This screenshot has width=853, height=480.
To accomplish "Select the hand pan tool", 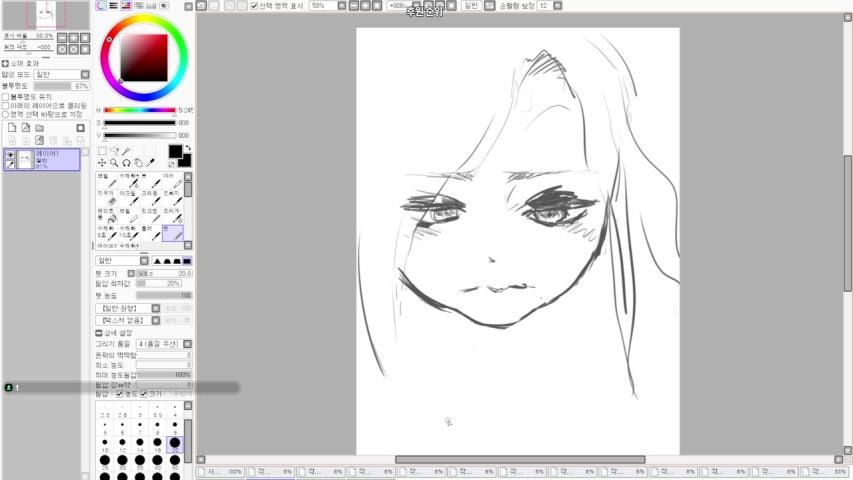I will (x=138, y=163).
